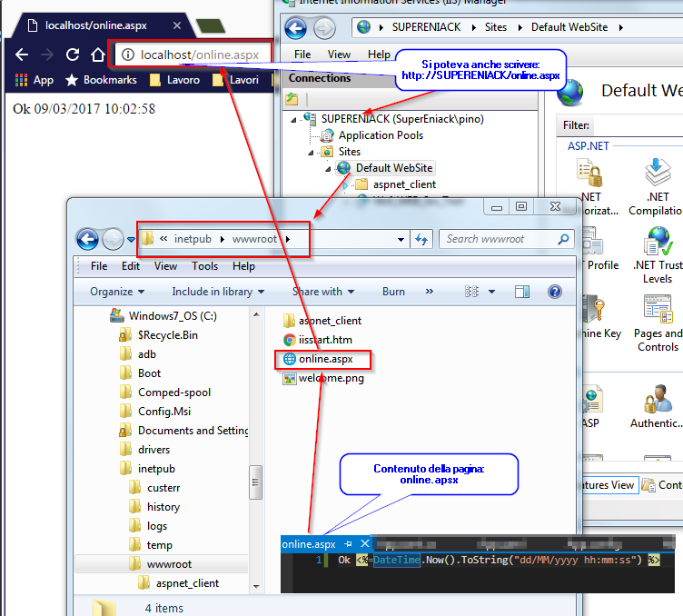683x616 pixels.
Task: Collapse Default WebSite tree node
Action: [328, 169]
